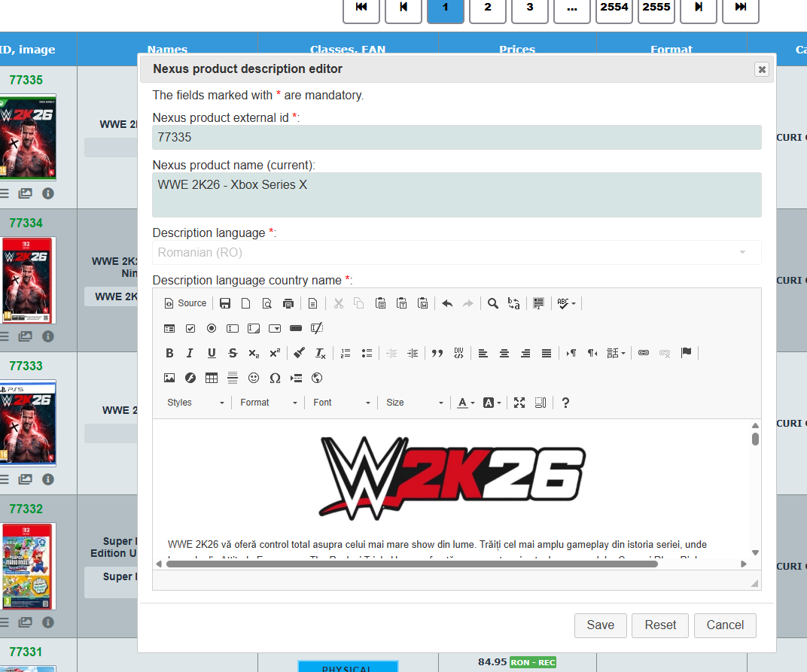Open the Text Color picker

tap(466, 403)
